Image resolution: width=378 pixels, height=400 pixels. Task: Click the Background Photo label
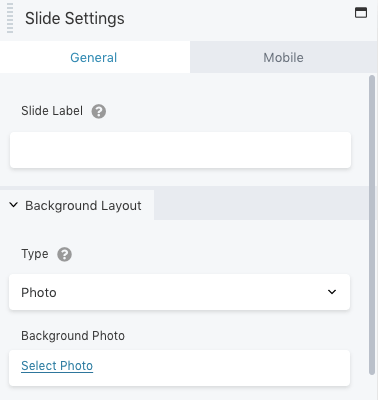coord(73,336)
